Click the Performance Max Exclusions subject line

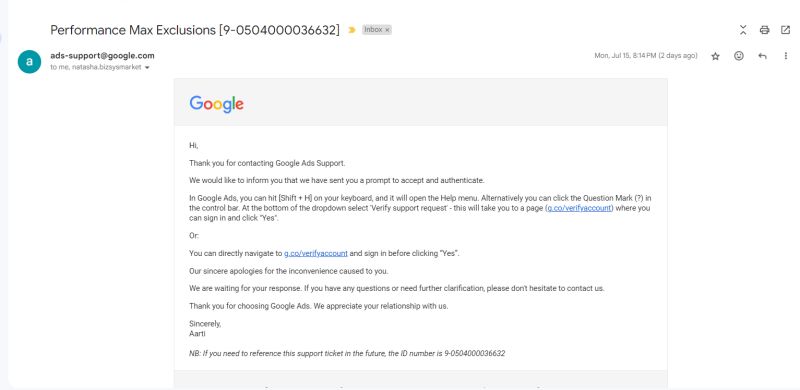click(x=194, y=30)
